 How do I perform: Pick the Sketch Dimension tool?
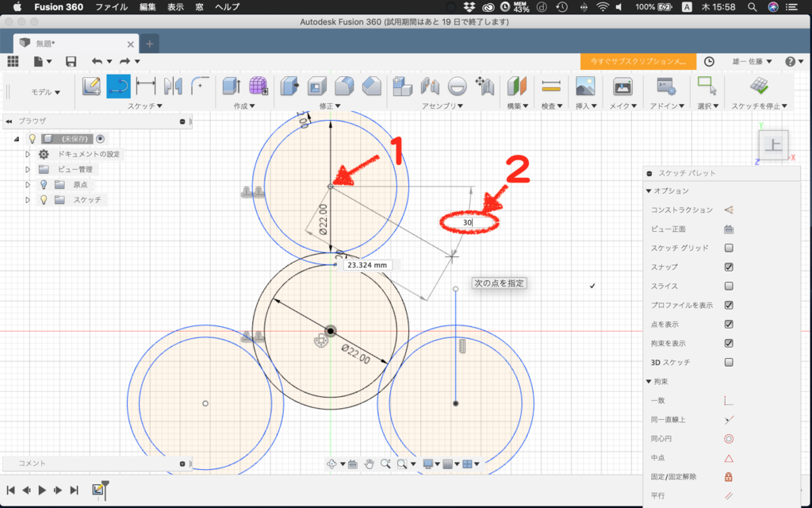[146, 86]
